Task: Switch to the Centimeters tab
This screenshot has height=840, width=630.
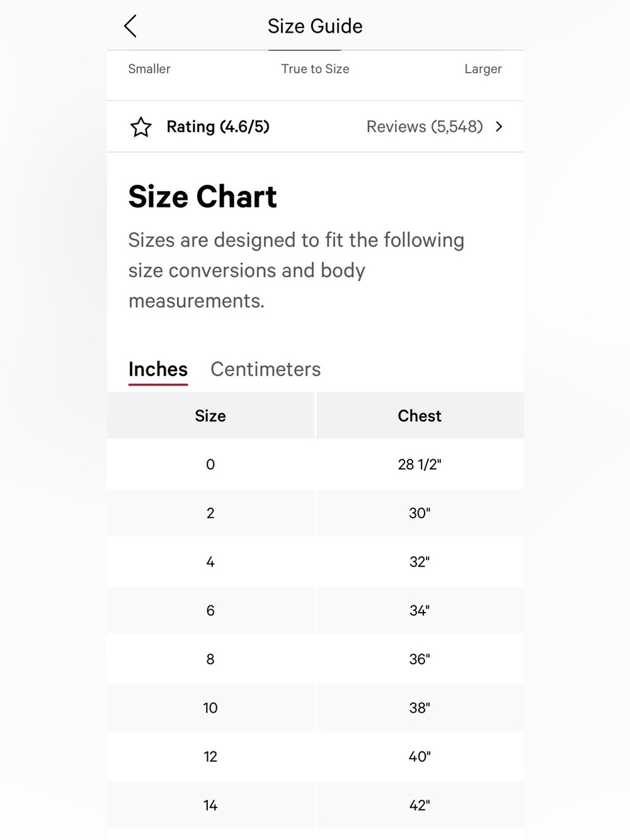Action: coord(265,369)
